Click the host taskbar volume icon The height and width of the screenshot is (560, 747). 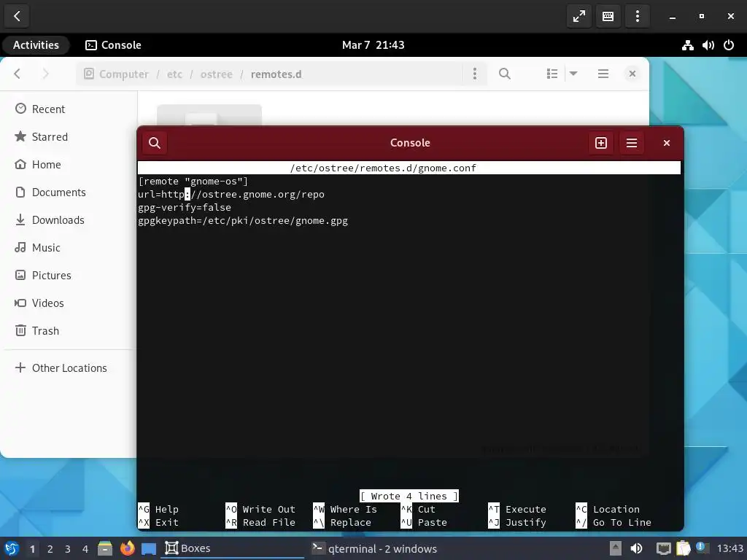click(636, 548)
